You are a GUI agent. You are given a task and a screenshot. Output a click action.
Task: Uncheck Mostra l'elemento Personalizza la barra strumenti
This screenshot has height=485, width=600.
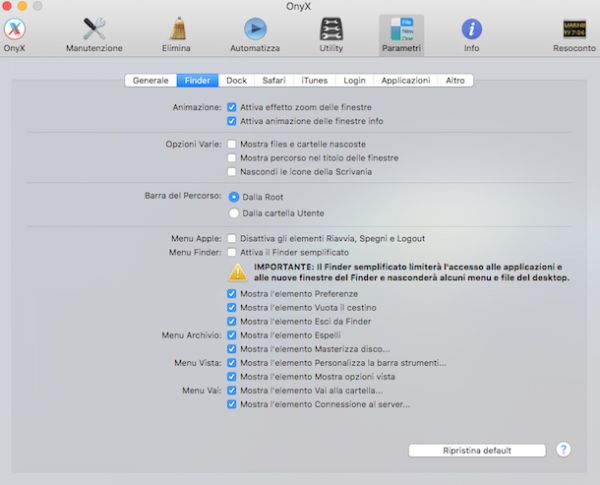click(232, 363)
